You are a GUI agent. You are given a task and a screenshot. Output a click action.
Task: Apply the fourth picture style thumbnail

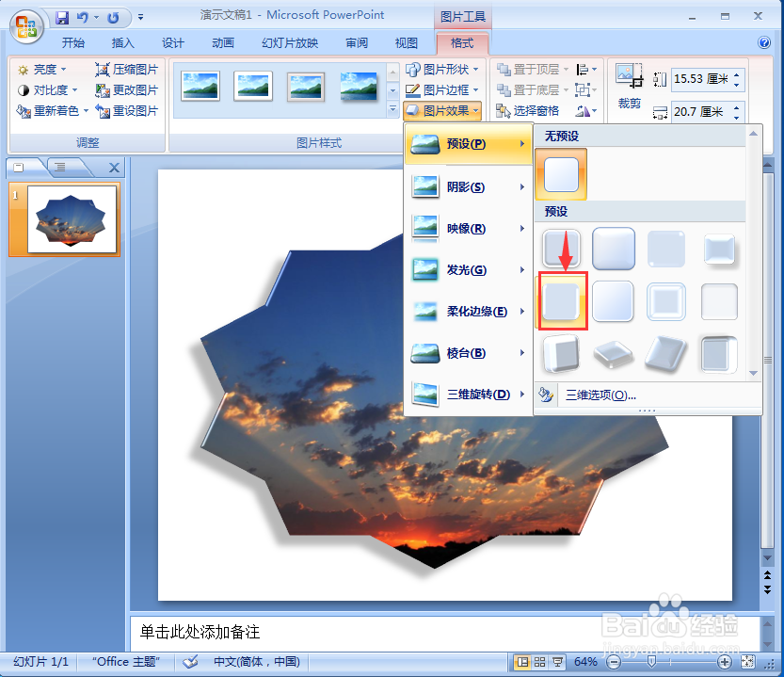point(359,86)
